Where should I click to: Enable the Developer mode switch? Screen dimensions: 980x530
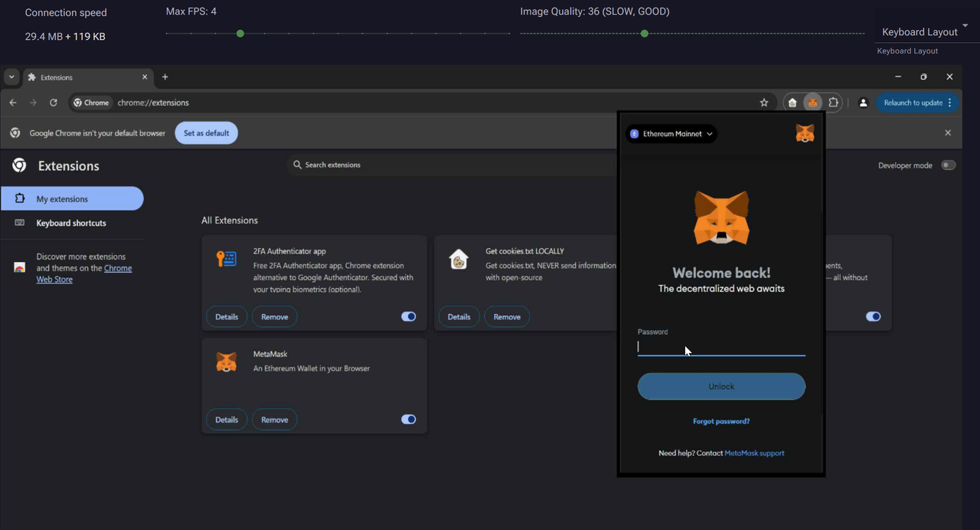point(948,165)
